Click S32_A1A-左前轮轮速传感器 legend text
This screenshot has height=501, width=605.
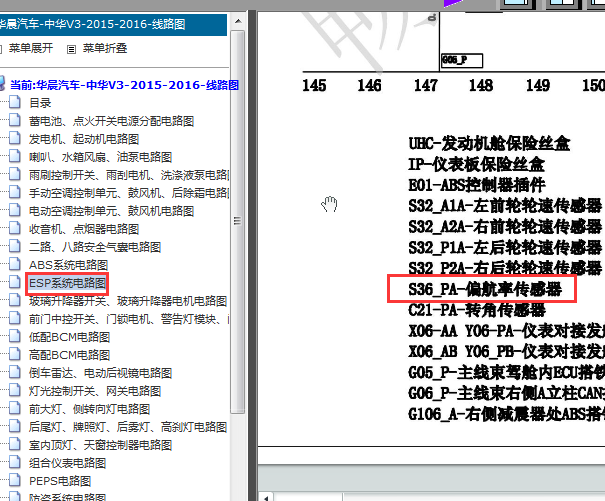[x=505, y=206]
